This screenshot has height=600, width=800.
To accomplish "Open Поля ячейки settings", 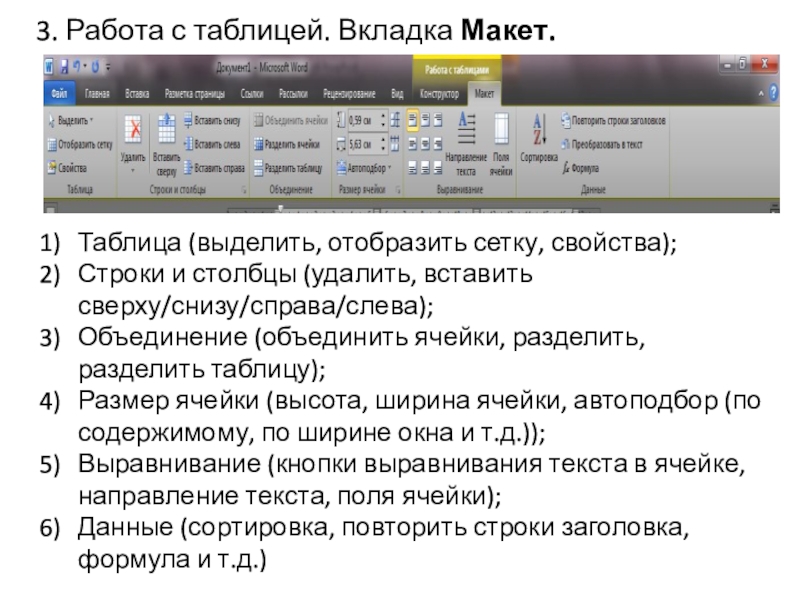I will tap(501, 145).
